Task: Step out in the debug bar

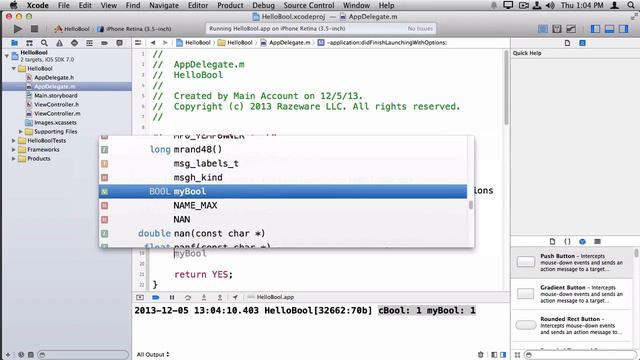Action: click(x=220, y=297)
